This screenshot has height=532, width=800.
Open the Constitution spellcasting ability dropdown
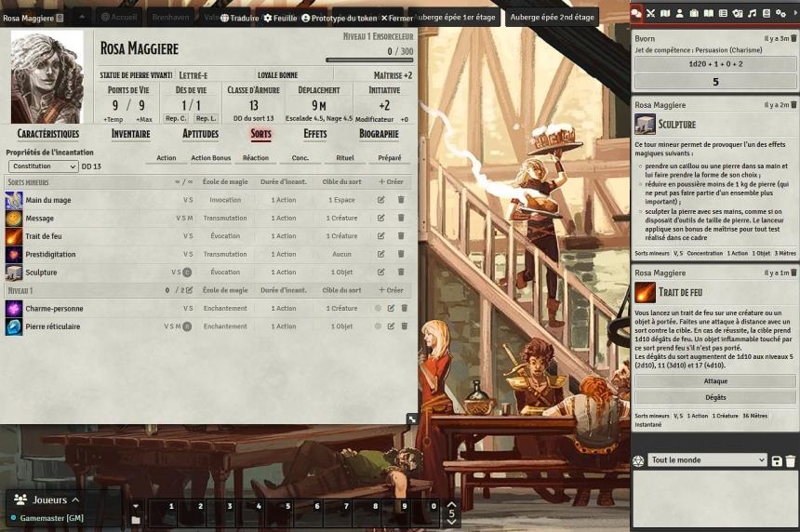pyautogui.click(x=42, y=166)
